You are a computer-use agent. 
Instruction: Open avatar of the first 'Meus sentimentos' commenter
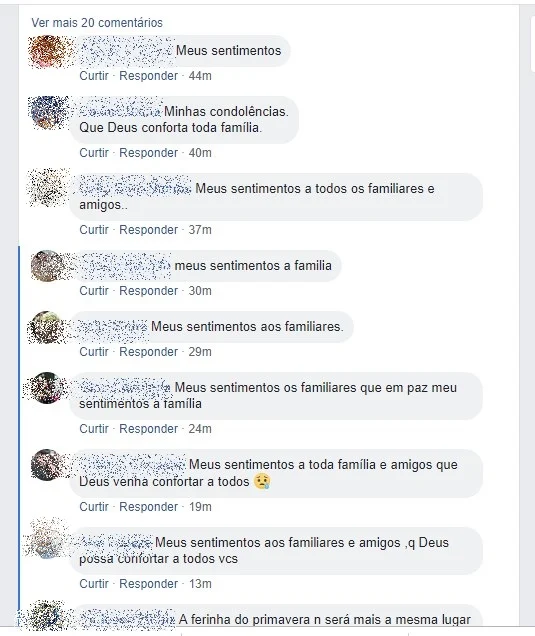[47, 52]
